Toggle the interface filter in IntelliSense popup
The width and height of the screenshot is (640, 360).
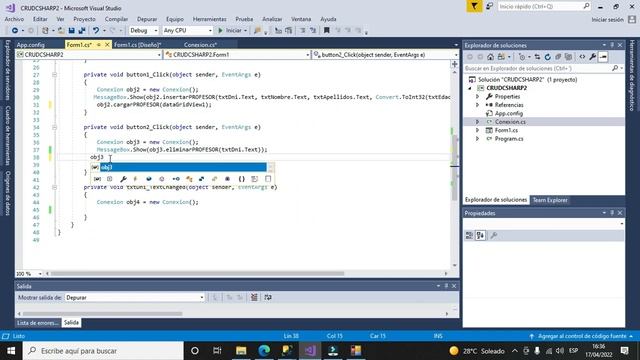coord(176,179)
